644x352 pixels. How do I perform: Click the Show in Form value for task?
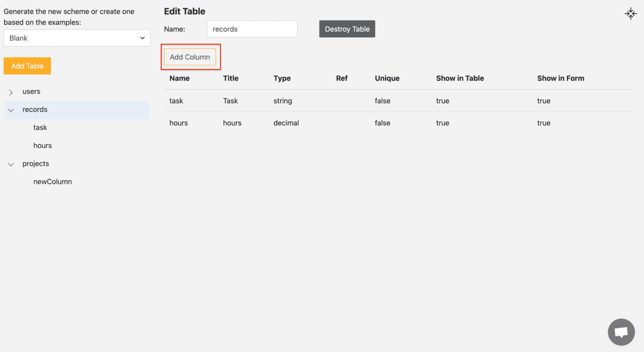tap(543, 101)
